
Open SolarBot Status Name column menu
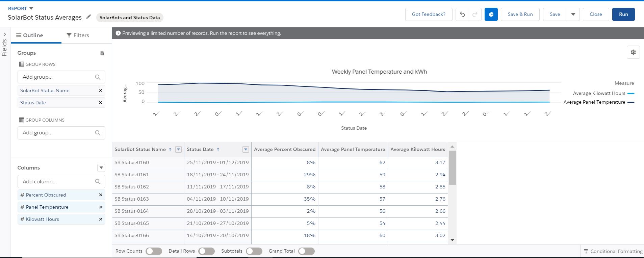point(179,150)
